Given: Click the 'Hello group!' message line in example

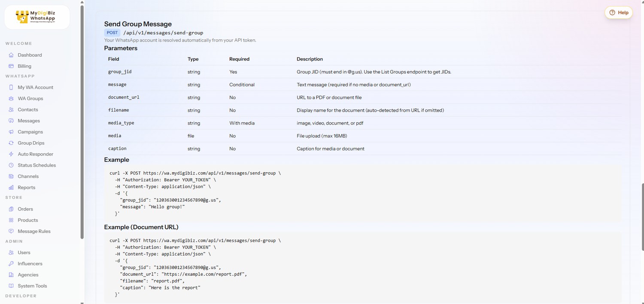Looking at the screenshot, I should pos(152,207).
